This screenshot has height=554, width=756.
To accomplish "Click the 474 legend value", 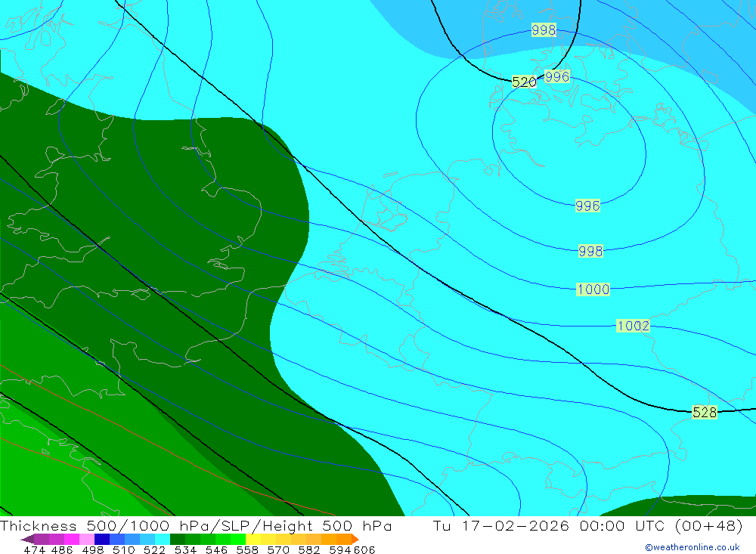I will pos(34,549).
